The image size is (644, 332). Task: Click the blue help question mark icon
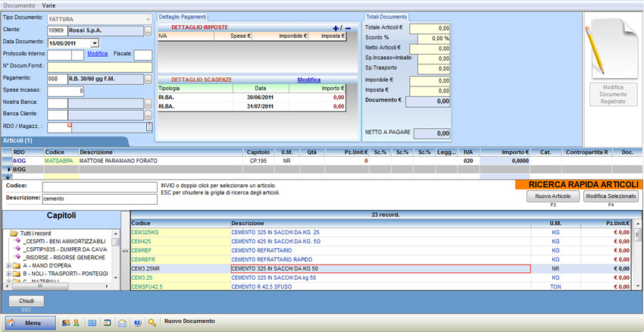pyautogui.click(x=137, y=323)
